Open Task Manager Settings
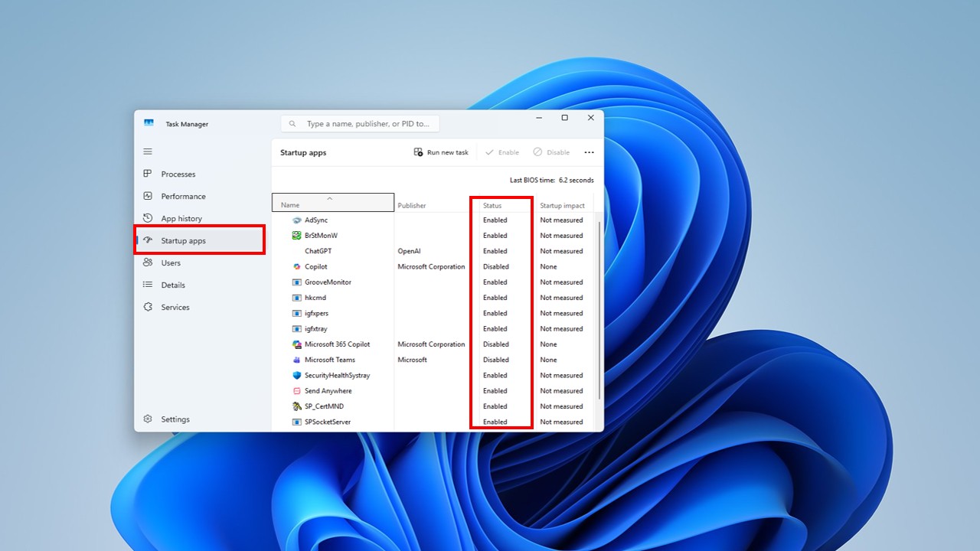 click(x=175, y=419)
